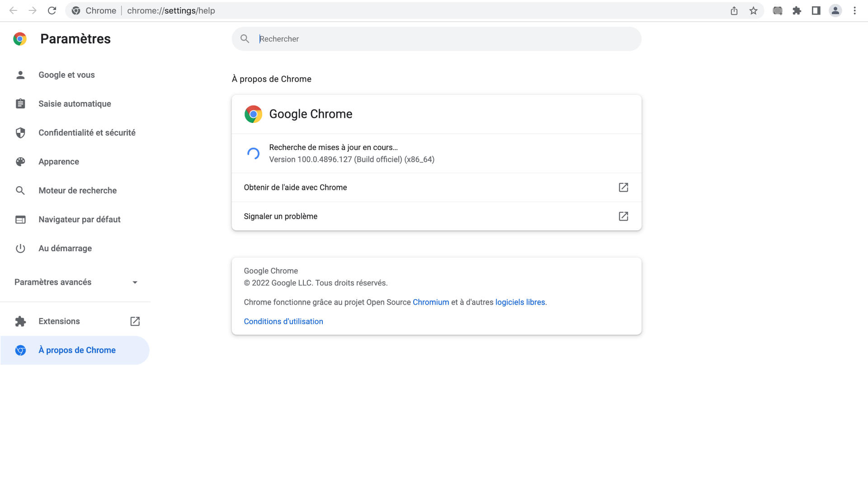Screen dimensions: 868x488
Task: Click the person icon for Google et vous
Action: pyautogui.click(x=20, y=75)
